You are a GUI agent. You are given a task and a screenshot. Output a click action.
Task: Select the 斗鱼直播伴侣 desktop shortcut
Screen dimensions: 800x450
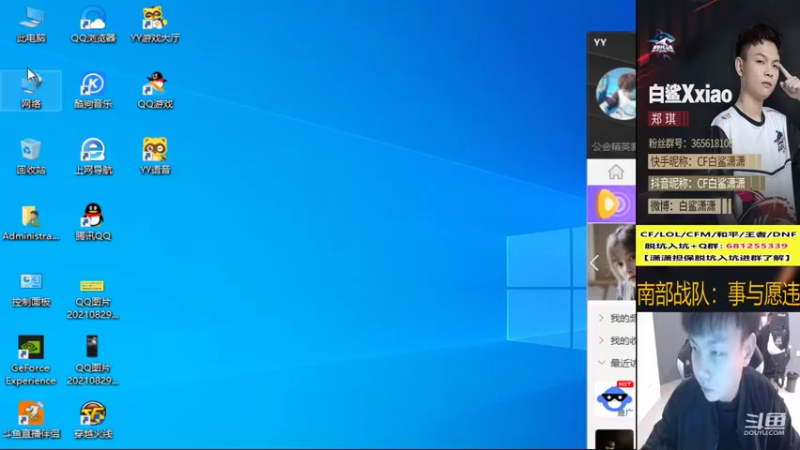(31, 420)
